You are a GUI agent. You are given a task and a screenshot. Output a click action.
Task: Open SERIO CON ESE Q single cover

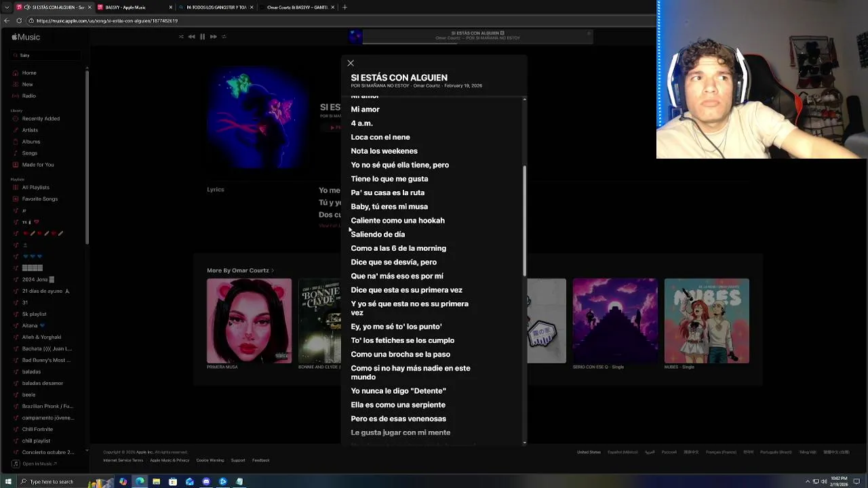pyautogui.click(x=615, y=321)
